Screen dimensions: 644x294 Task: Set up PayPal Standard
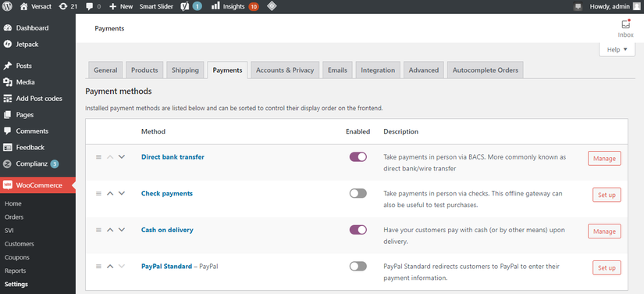click(607, 267)
